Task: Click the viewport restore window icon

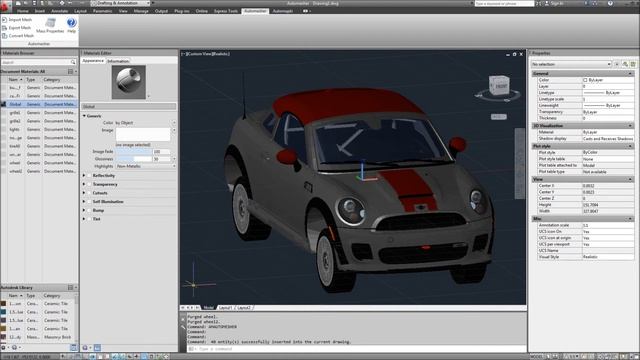Action: click(514, 54)
